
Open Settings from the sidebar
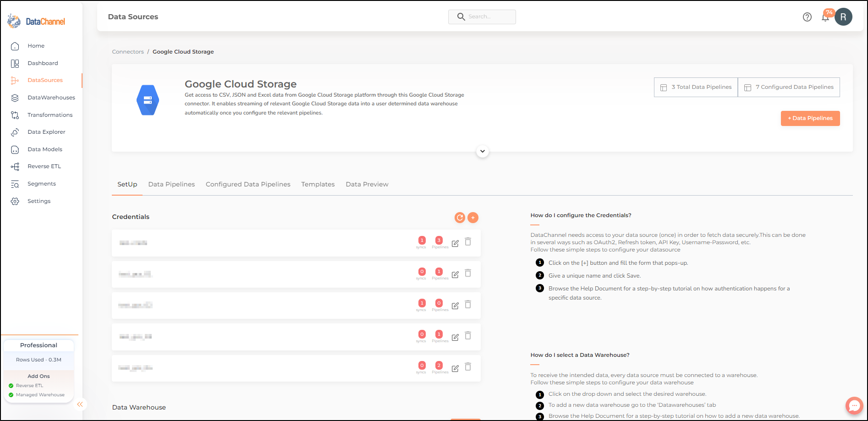39,201
